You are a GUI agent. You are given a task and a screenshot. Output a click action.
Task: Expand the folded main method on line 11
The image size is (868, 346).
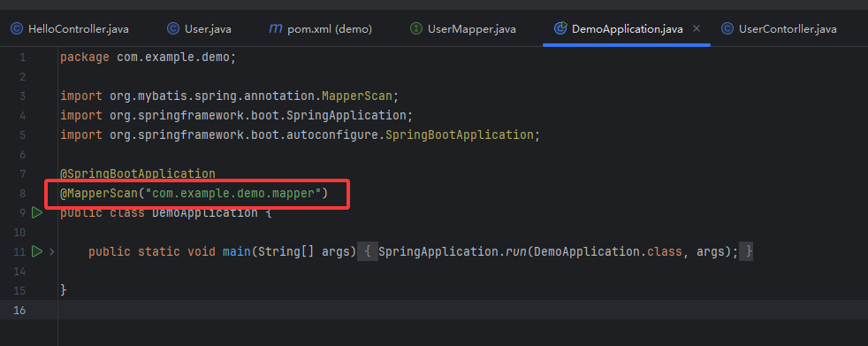point(51,251)
